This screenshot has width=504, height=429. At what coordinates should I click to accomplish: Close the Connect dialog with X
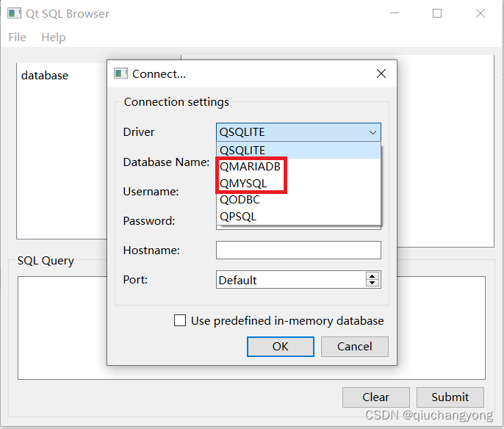(x=381, y=73)
